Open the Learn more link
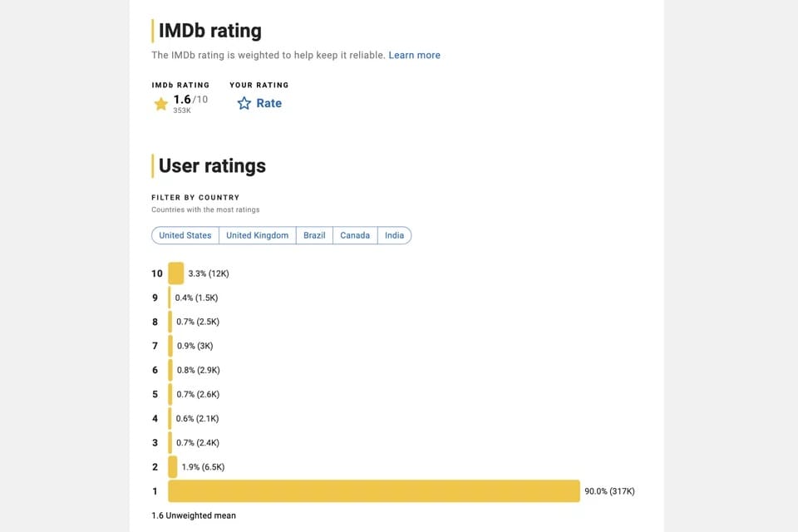The height and width of the screenshot is (532, 798). point(414,55)
